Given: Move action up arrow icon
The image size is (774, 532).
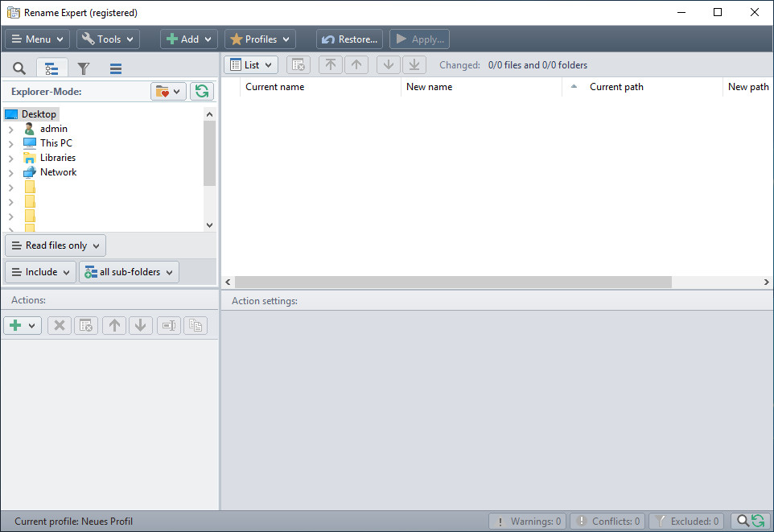Looking at the screenshot, I should pyautogui.click(x=114, y=325).
